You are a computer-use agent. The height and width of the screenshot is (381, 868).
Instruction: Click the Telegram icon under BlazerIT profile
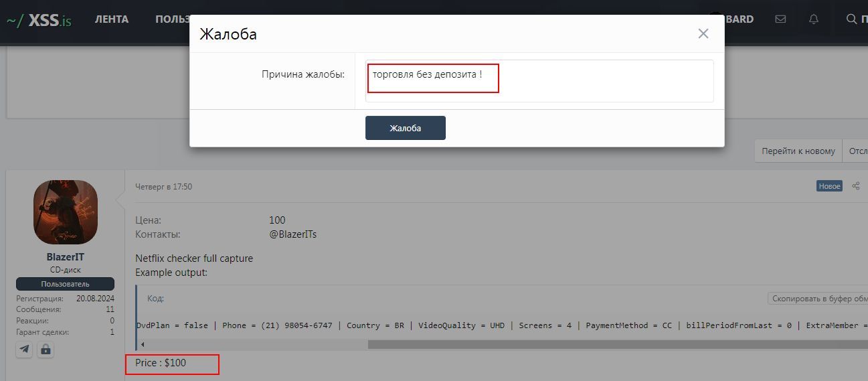pos(24,349)
